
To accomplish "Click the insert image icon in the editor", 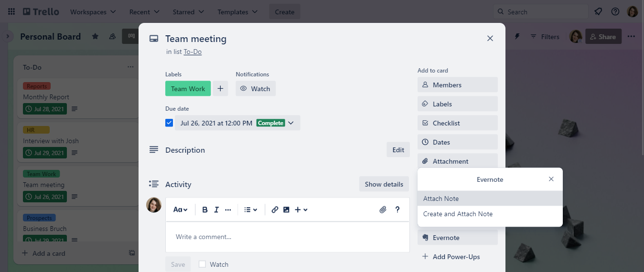I will pos(286,209).
